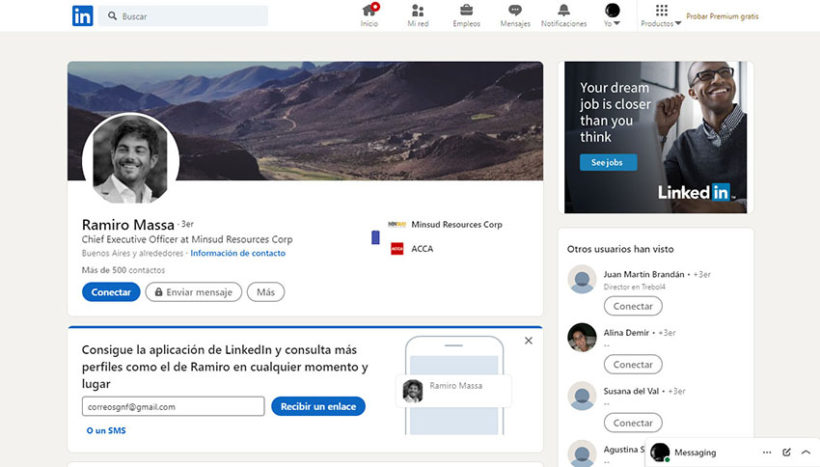The image size is (820, 467).
Task: Click Recibir un enlace button
Action: coord(318,406)
